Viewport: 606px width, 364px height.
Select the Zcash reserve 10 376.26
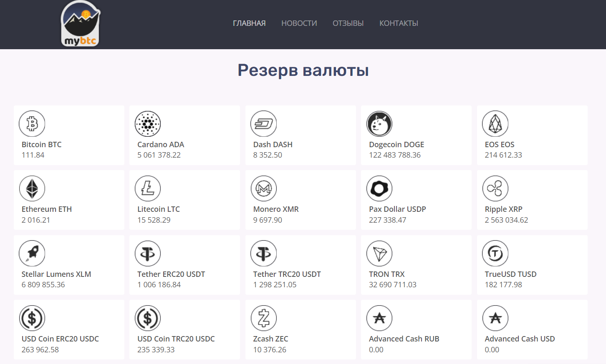coord(270,350)
